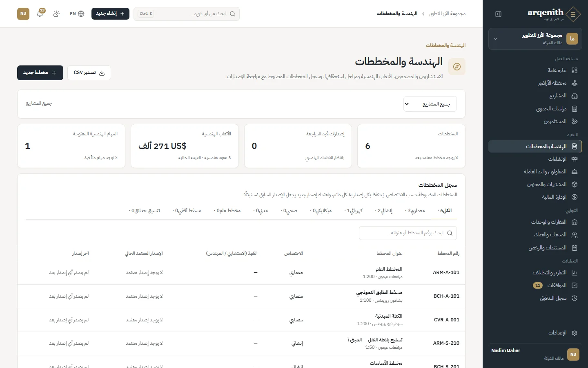The image size is (588, 368).
Task: Select صحي 0 tab
Action: point(289,211)
